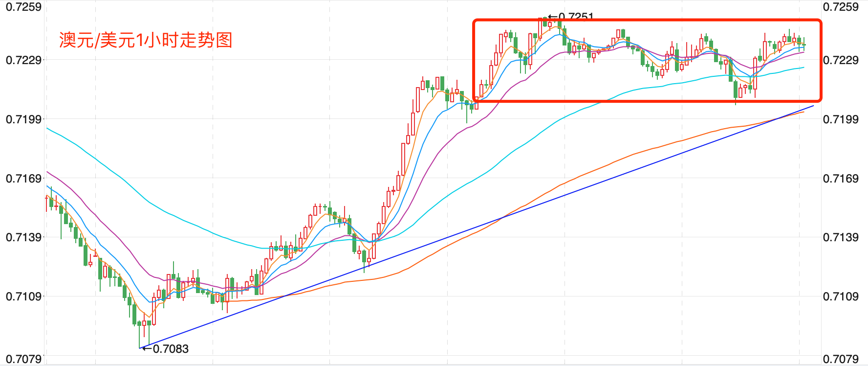Click the 澳元/美元1小时走势图 chart title
This screenshot has height=366, width=868.
(x=146, y=40)
